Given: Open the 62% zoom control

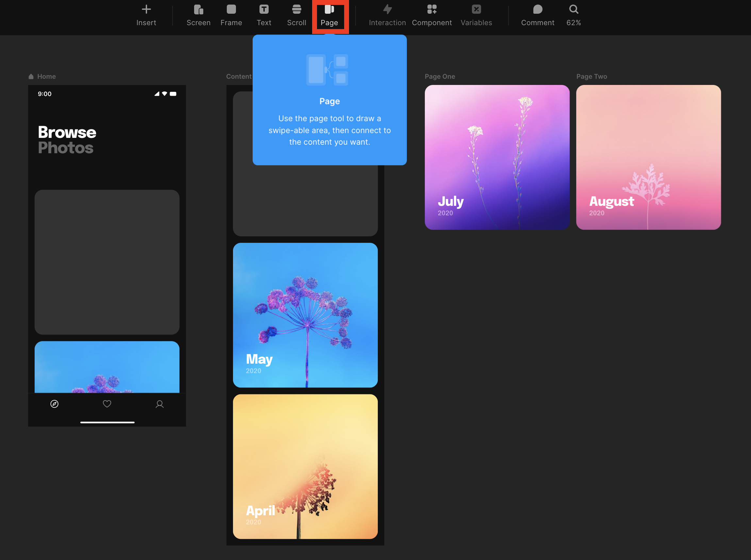Looking at the screenshot, I should 573,15.
